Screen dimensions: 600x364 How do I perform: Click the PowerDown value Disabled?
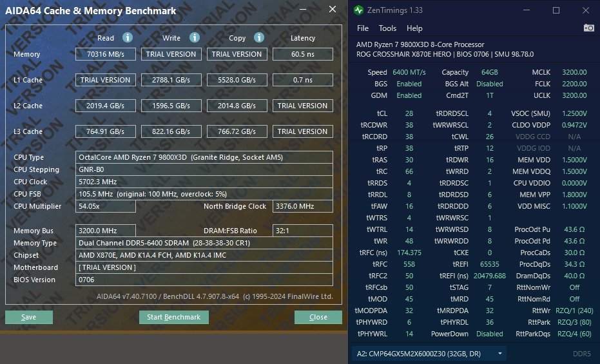489,334
